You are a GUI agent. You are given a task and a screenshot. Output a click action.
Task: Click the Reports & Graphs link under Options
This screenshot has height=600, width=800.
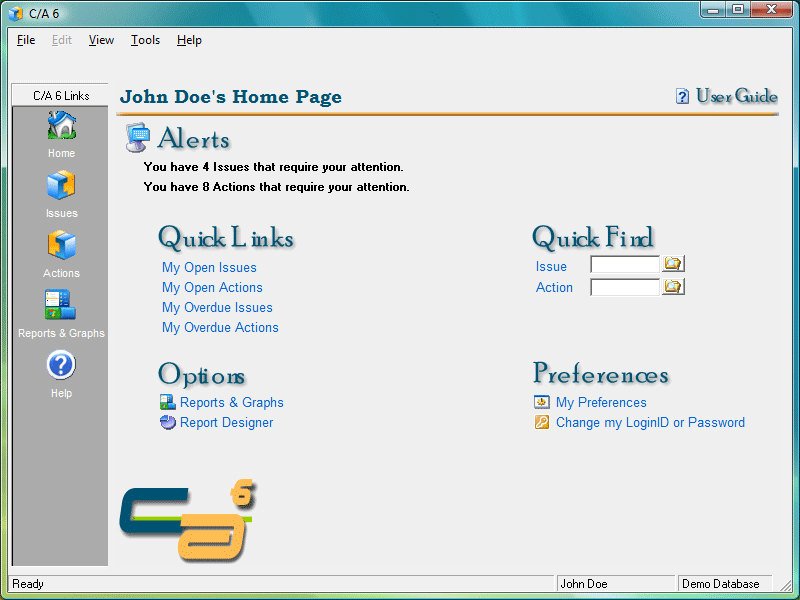pos(231,401)
